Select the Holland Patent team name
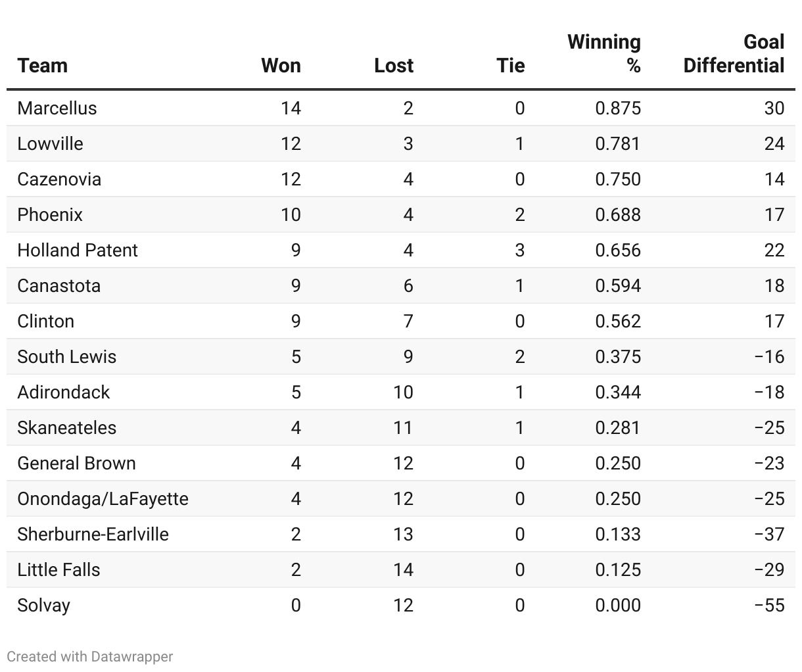 click(x=78, y=250)
